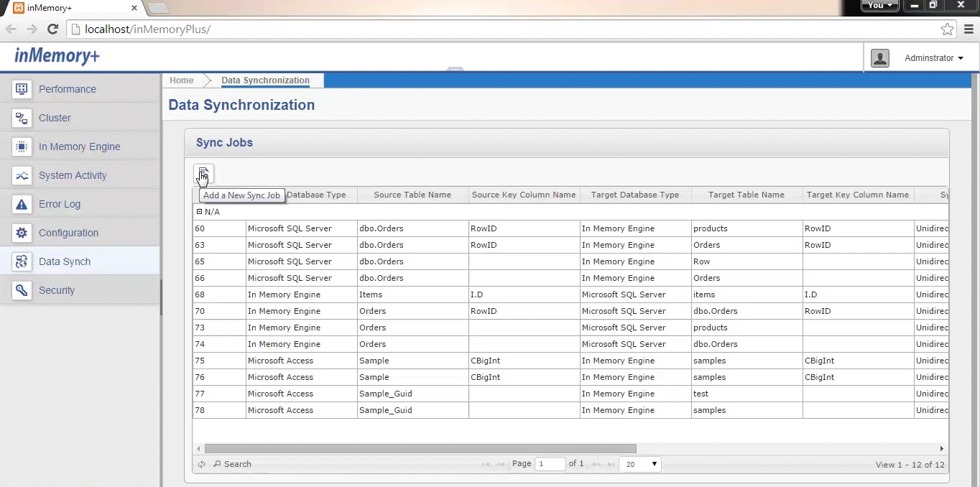Click the Home breadcrumb

pos(182,80)
